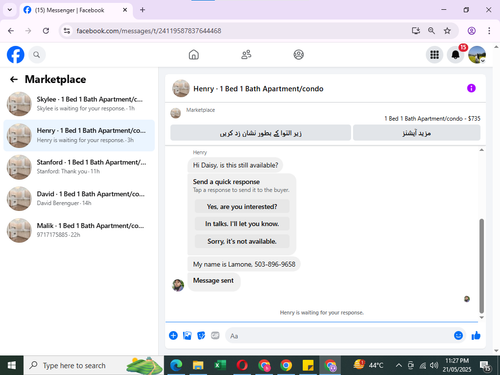This screenshot has height=375, width=500.
Task: Open Sticky Notes from taskbar
Action: coord(308,365)
